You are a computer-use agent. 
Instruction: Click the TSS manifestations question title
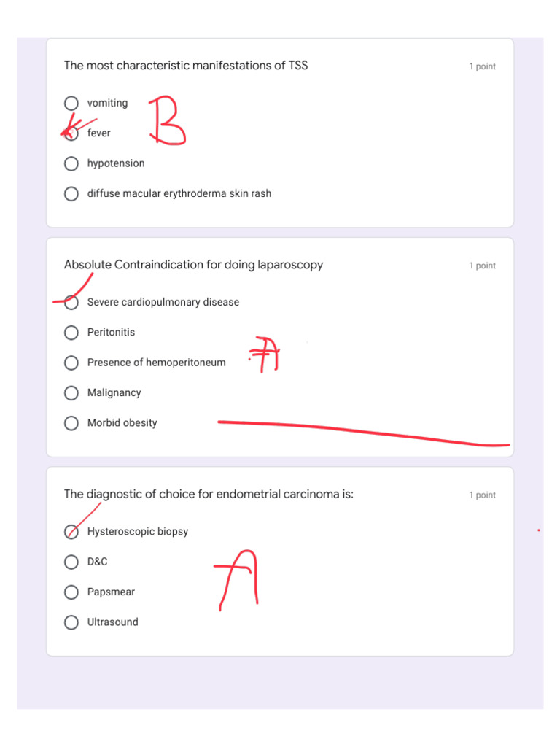click(186, 66)
